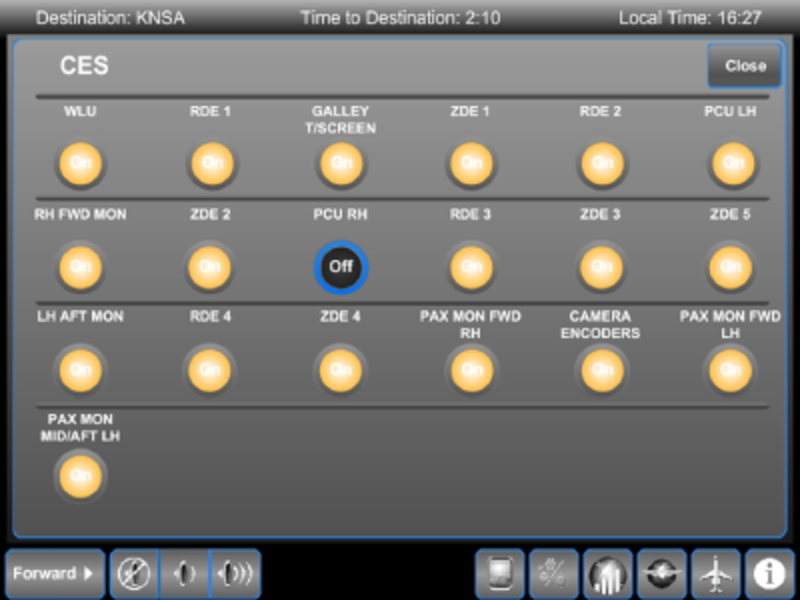Close the CES panel
Screen dimensions: 800x600
tap(745, 66)
